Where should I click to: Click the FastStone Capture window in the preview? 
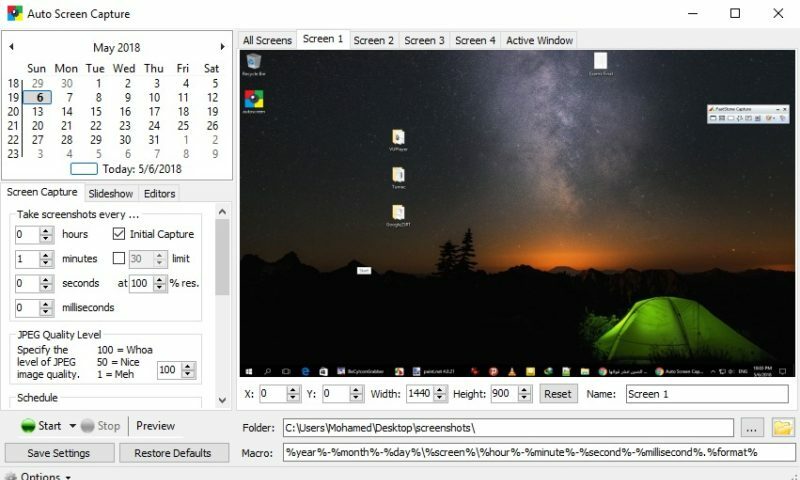748,114
